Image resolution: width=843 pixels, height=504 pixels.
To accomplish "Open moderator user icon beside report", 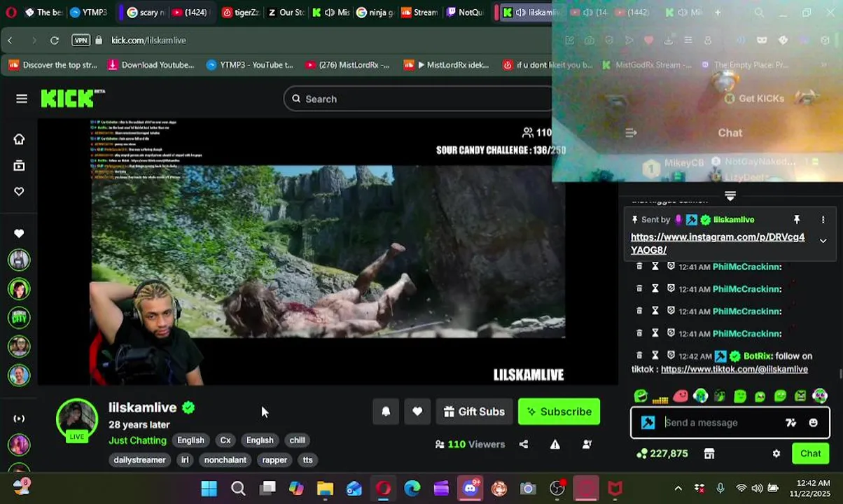I will [x=587, y=444].
